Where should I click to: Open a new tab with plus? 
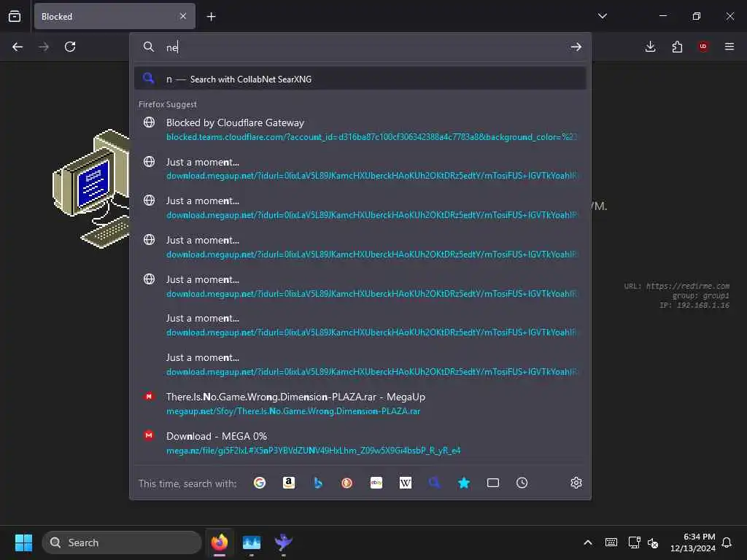click(x=211, y=17)
